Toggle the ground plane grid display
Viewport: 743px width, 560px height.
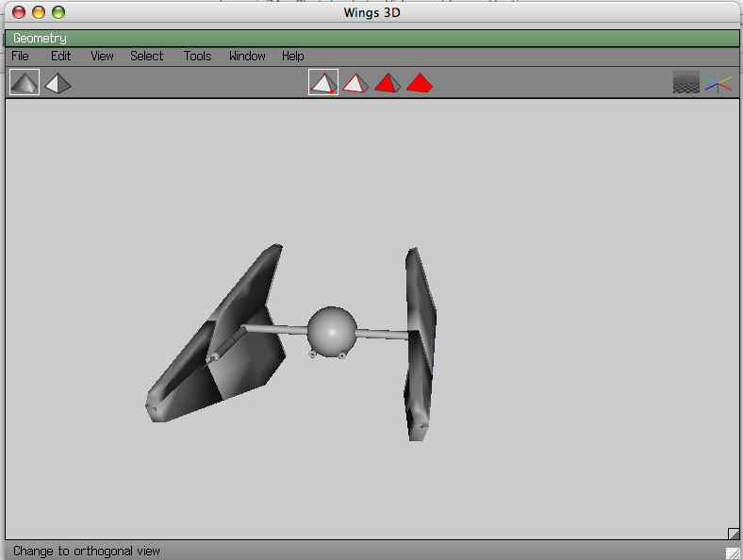click(686, 83)
